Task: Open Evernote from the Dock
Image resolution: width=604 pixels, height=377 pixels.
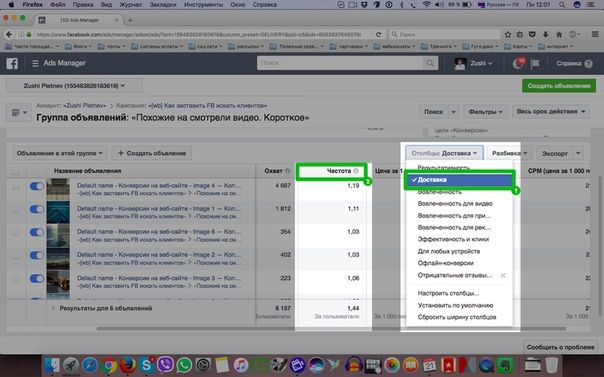Action: 505,365
